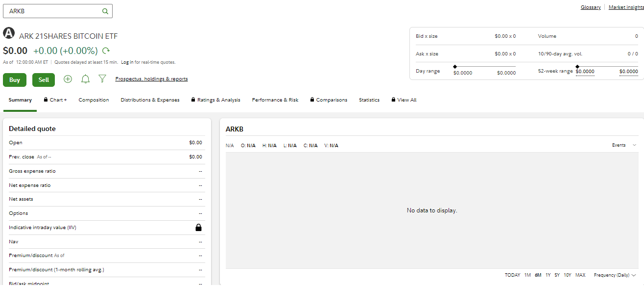This screenshot has height=286, width=644.
Task: Open the Events dropdown on the chart
Action: (x=624, y=145)
